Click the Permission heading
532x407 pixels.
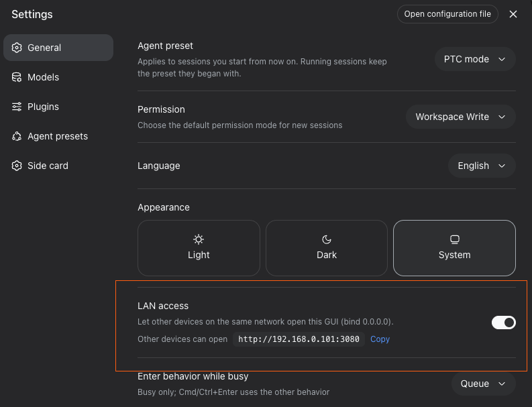pos(161,109)
